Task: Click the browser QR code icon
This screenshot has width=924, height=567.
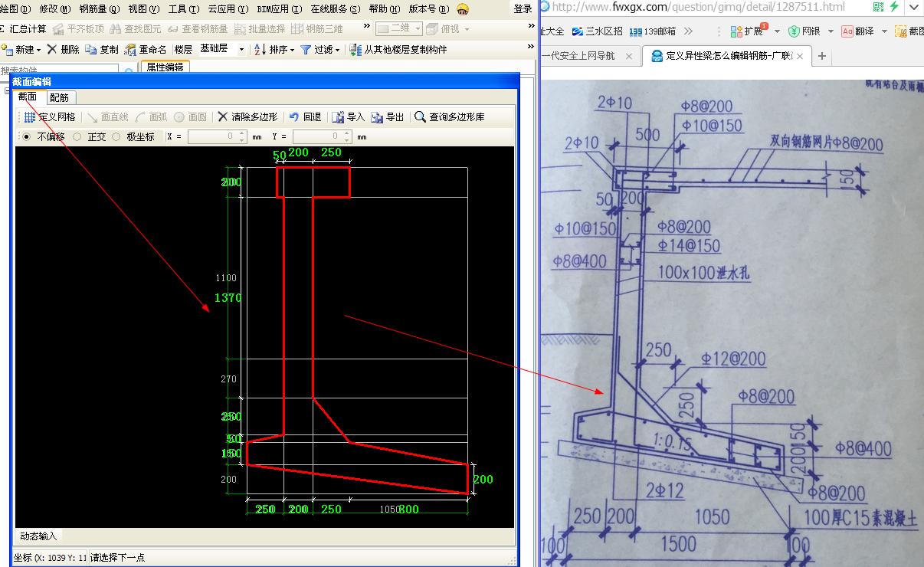Action: (880, 7)
